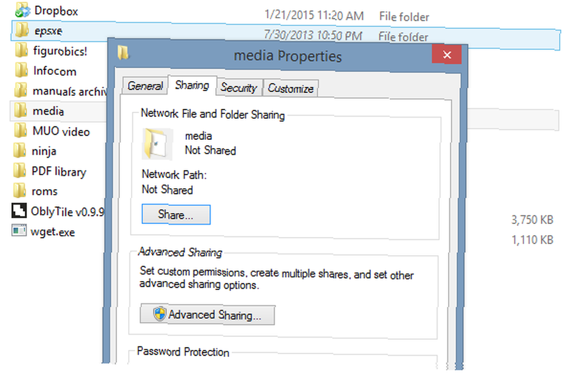Image resolution: width=588 pixels, height=374 pixels.
Task: Switch to the General tab
Action: click(x=145, y=86)
